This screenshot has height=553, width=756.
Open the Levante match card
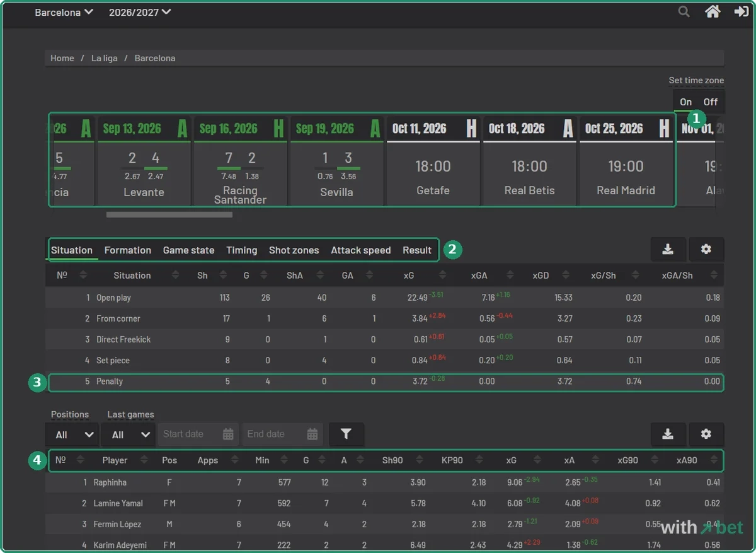pyautogui.click(x=144, y=161)
